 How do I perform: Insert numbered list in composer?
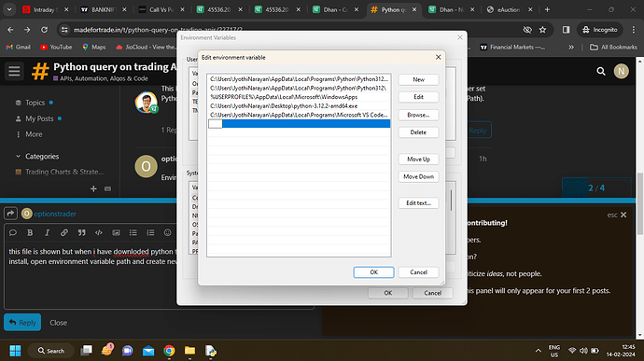(150, 233)
